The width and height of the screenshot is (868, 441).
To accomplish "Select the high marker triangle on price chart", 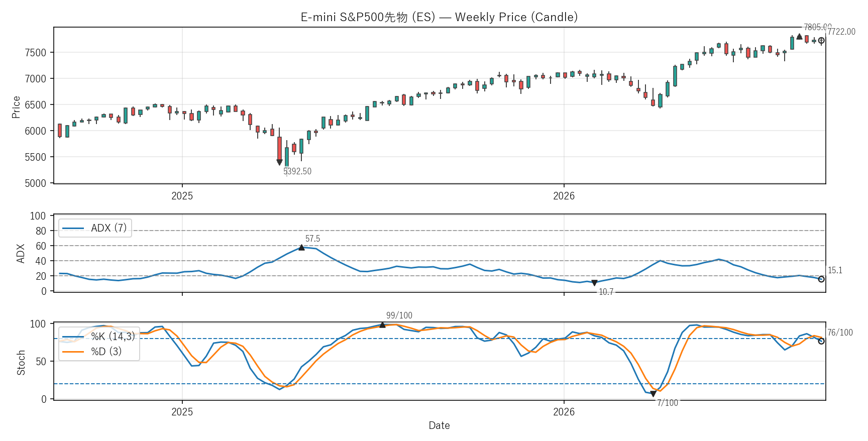I will tap(799, 36).
